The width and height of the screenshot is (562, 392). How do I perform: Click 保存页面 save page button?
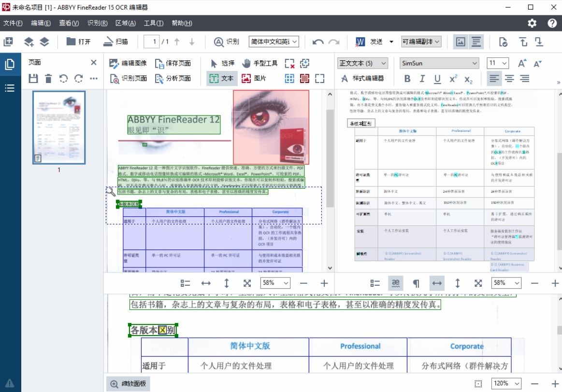[173, 63]
